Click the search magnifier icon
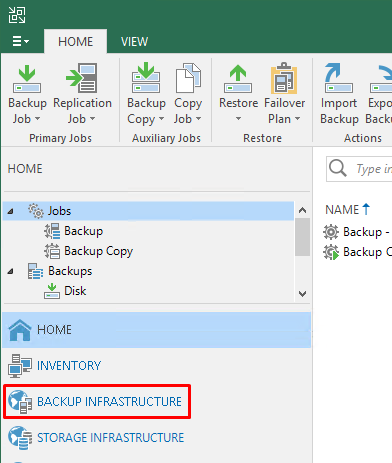The height and width of the screenshot is (463, 392). point(338,168)
